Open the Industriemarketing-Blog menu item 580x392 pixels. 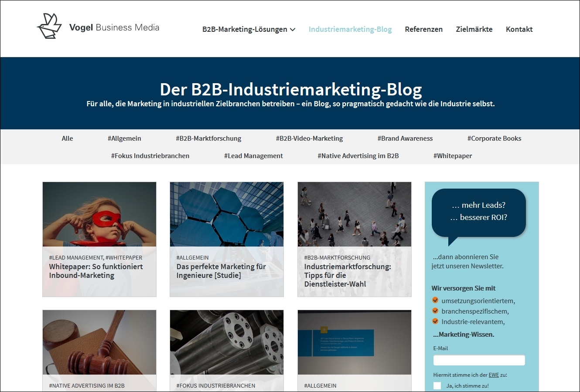(350, 29)
